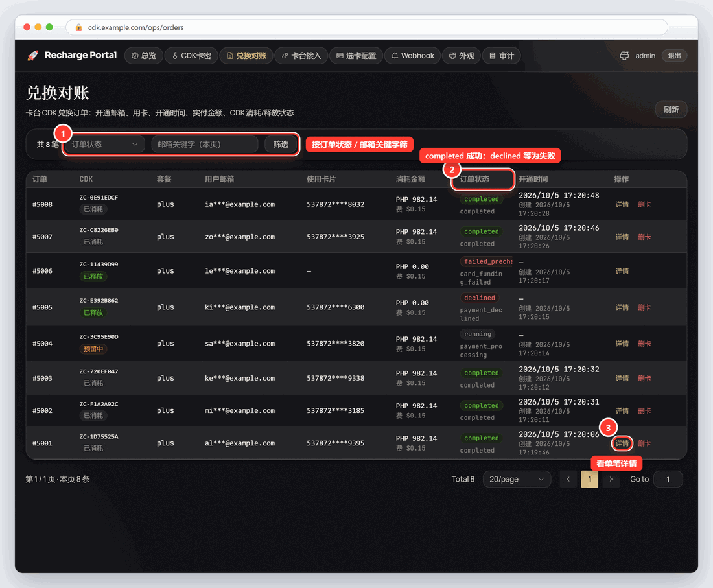Click 删卡 for order #5005
Image resolution: width=713 pixels, height=588 pixels.
pyautogui.click(x=644, y=307)
